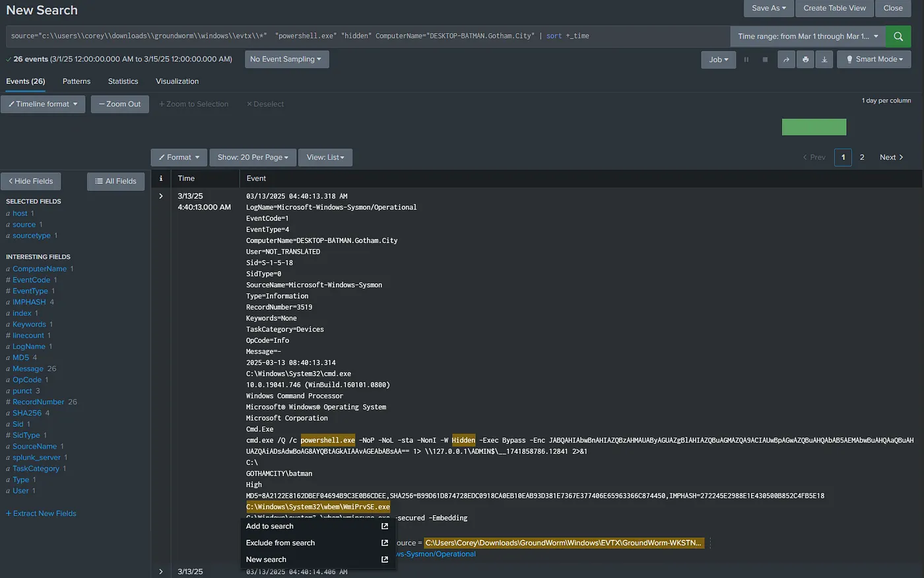This screenshot has height=578, width=924.
Task: Go to results page 2
Action: (862, 157)
